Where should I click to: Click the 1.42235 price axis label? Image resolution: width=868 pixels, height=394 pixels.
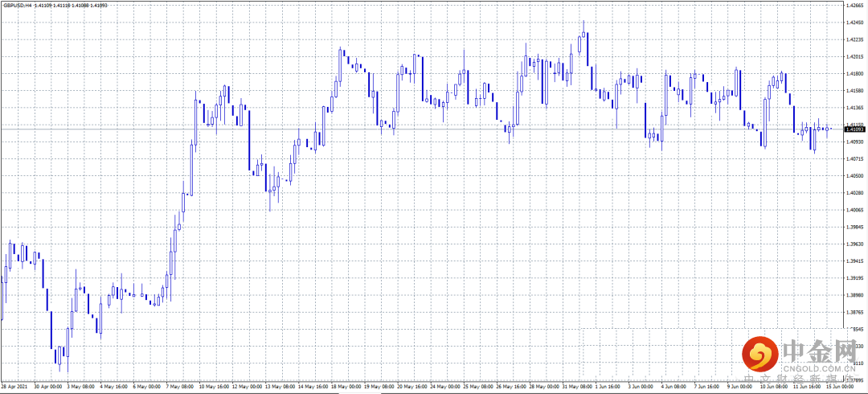pos(854,40)
